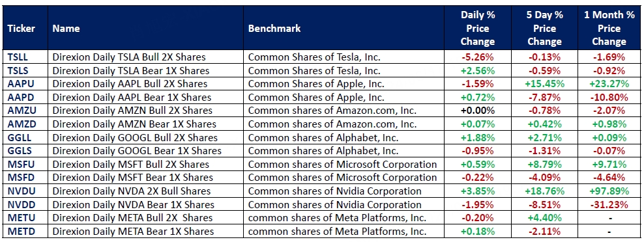Click the AAPU ticker symbol

point(19,84)
